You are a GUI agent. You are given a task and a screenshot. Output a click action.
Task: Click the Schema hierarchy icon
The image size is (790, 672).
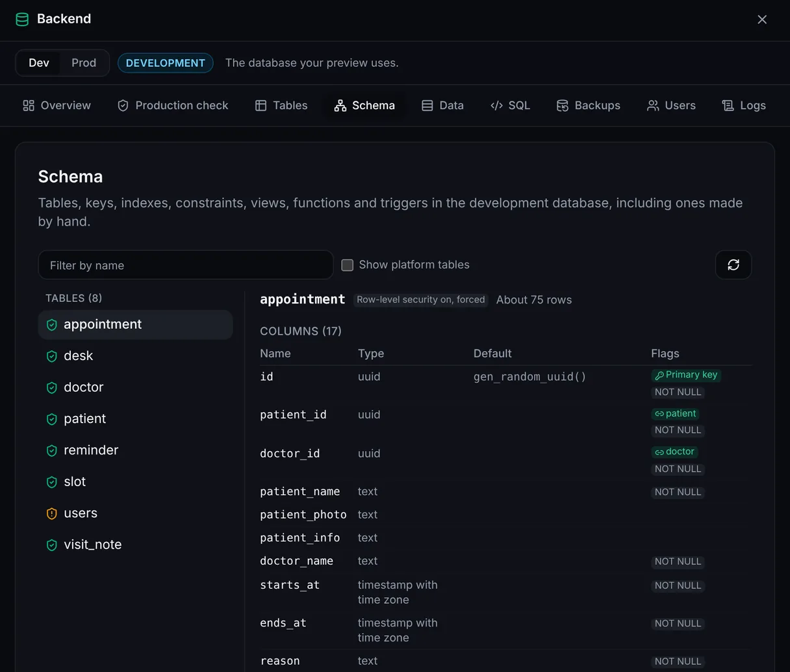tap(340, 105)
